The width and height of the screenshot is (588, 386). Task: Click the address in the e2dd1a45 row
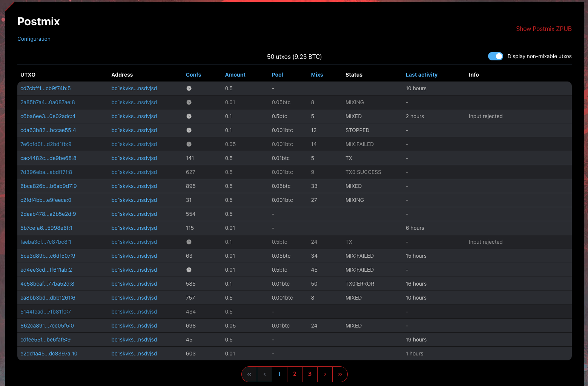click(x=134, y=354)
